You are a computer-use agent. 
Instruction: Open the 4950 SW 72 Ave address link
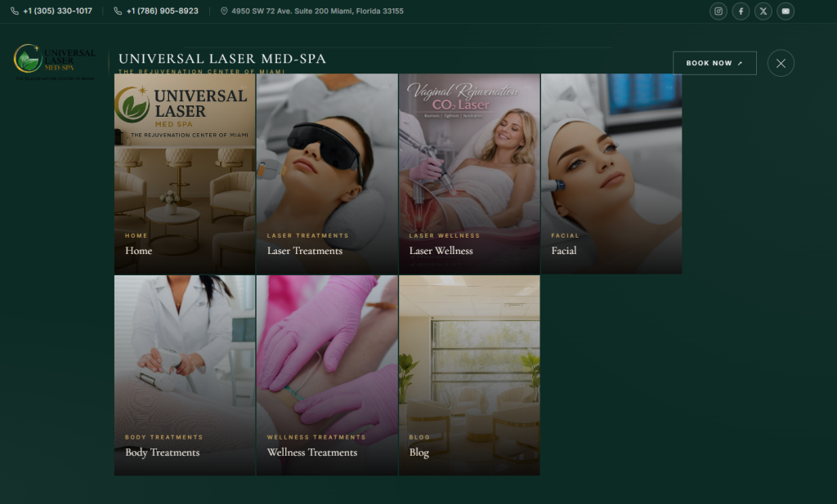[x=318, y=11]
